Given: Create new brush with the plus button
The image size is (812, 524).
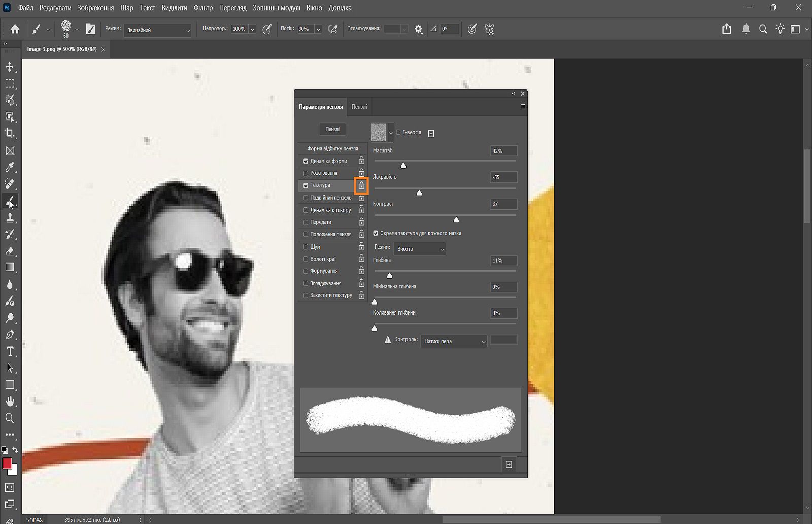Looking at the screenshot, I should 508,464.
